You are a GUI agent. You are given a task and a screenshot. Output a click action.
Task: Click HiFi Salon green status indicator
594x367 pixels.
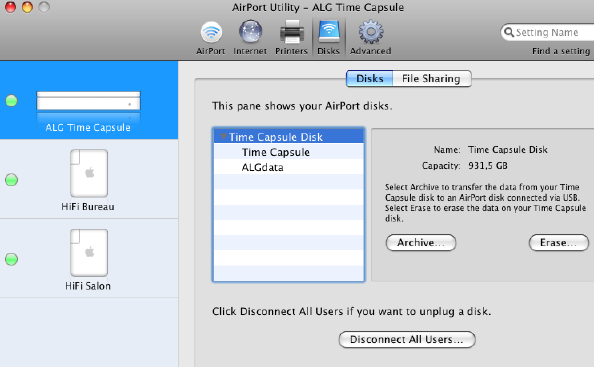[x=11, y=259]
